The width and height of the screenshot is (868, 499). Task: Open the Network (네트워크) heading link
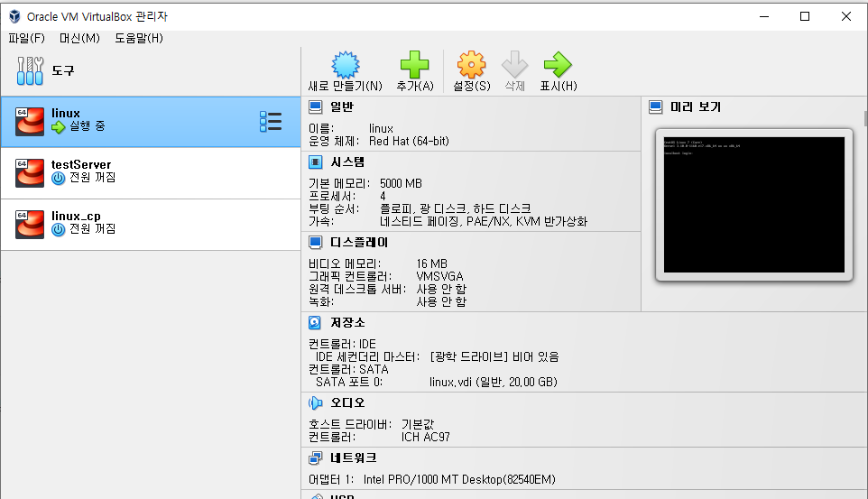click(x=353, y=458)
